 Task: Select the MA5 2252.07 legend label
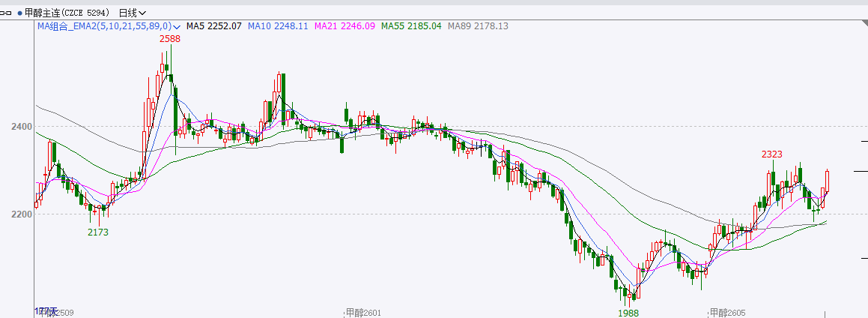pyautogui.click(x=213, y=26)
